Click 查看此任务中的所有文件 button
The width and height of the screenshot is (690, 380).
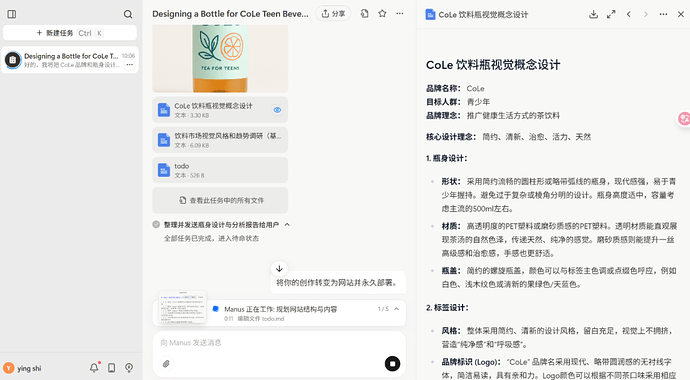click(220, 200)
